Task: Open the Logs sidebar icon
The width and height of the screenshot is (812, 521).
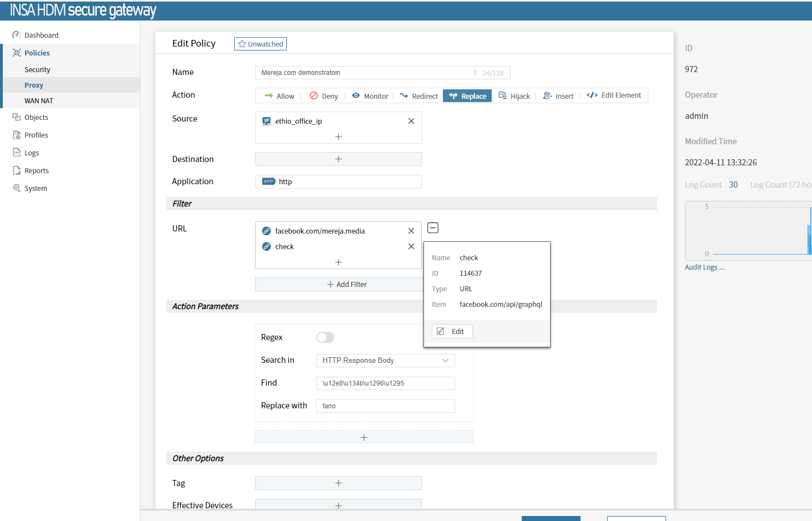Action: [x=17, y=153]
